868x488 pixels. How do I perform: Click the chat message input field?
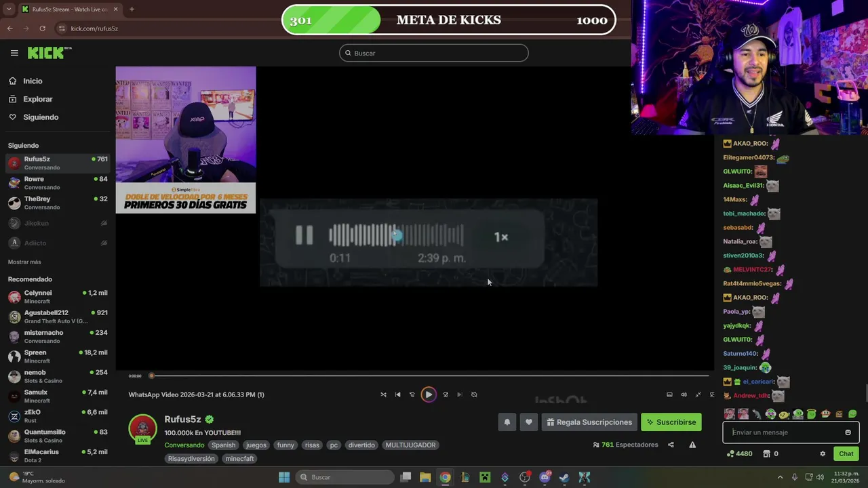783,432
